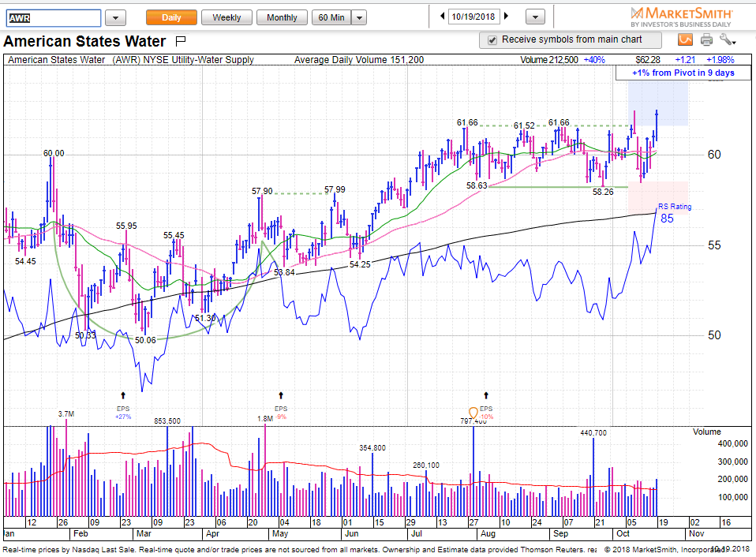The image size is (756, 557).
Task: Click the Average Daily Volume 151,200 text
Action: point(359,60)
